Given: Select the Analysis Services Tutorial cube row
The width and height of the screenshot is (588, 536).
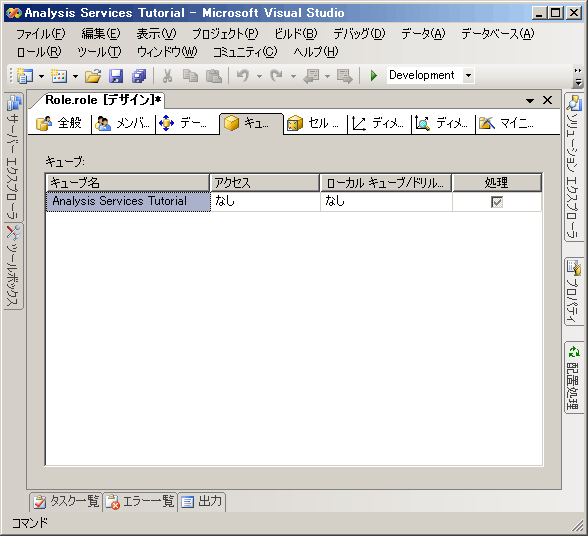Looking at the screenshot, I should click(x=128, y=201).
